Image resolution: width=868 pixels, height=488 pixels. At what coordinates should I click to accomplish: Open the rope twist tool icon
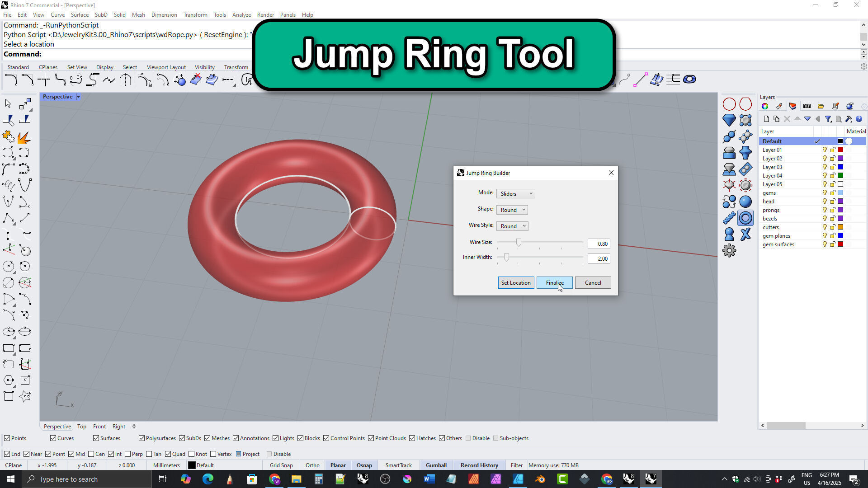(x=729, y=218)
